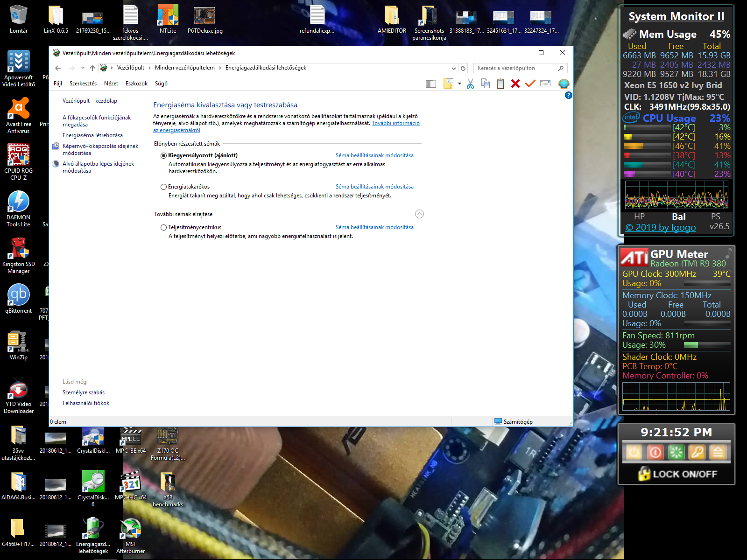Modify settings for Energiatakarékos scheme
Viewport: 747px width, 560px height.
(374, 187)
